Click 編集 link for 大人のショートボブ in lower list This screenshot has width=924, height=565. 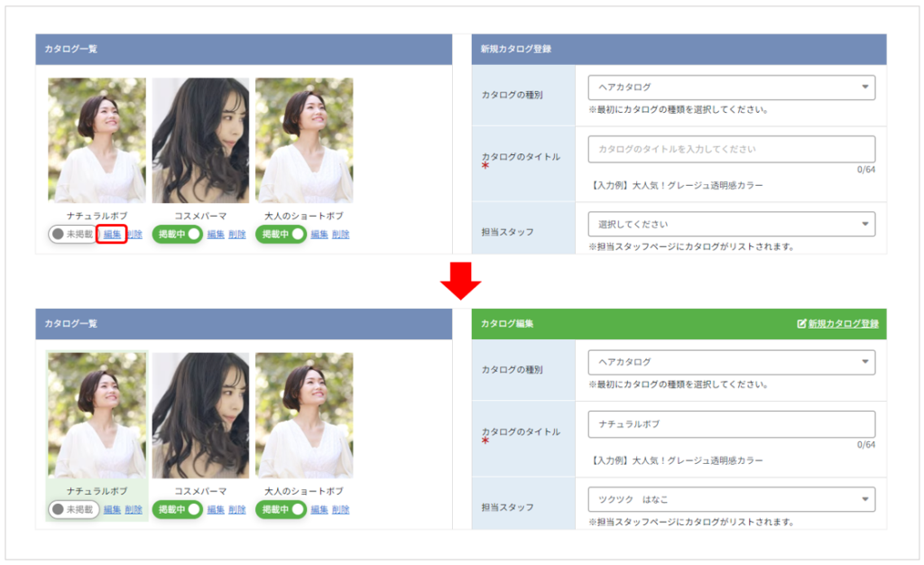tap(319, 510)
